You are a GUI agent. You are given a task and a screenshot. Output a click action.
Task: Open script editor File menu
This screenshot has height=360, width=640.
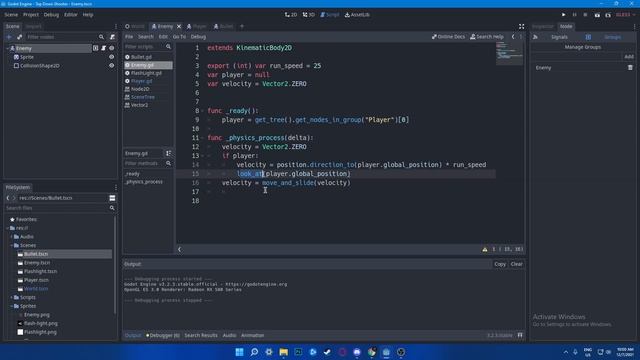pyautogui.click(x=129, y=37)
